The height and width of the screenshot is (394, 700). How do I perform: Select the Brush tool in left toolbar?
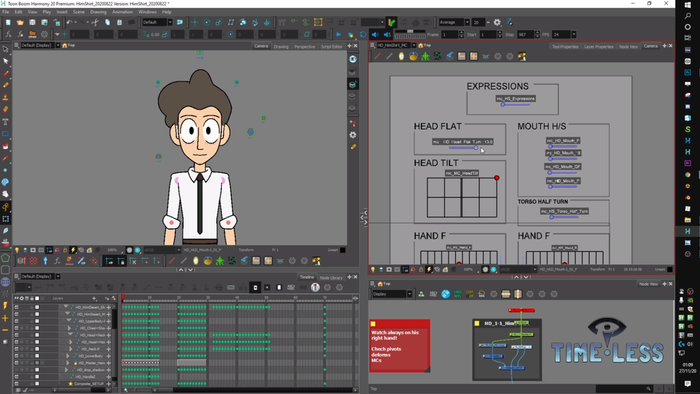tap(5, 73)
